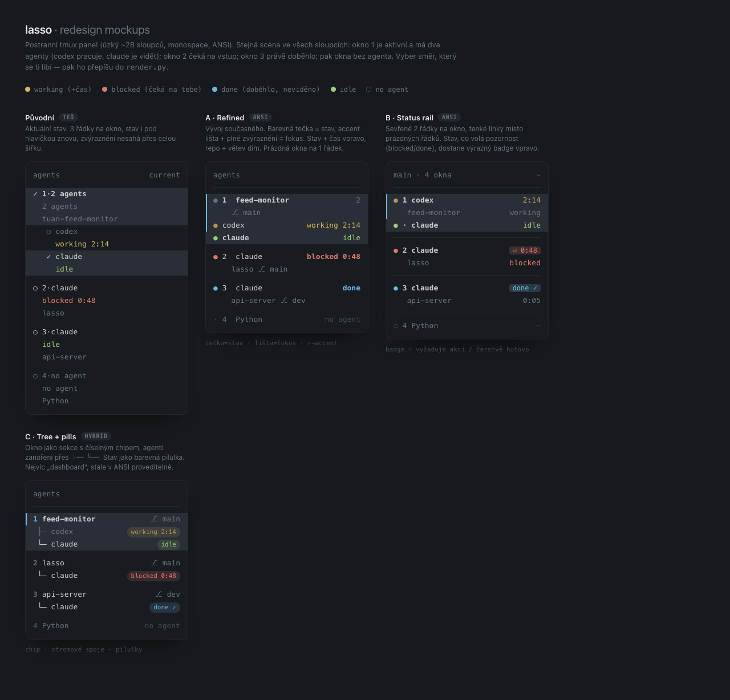Click the red dot before 2 claude in panel B

point(396,250)
